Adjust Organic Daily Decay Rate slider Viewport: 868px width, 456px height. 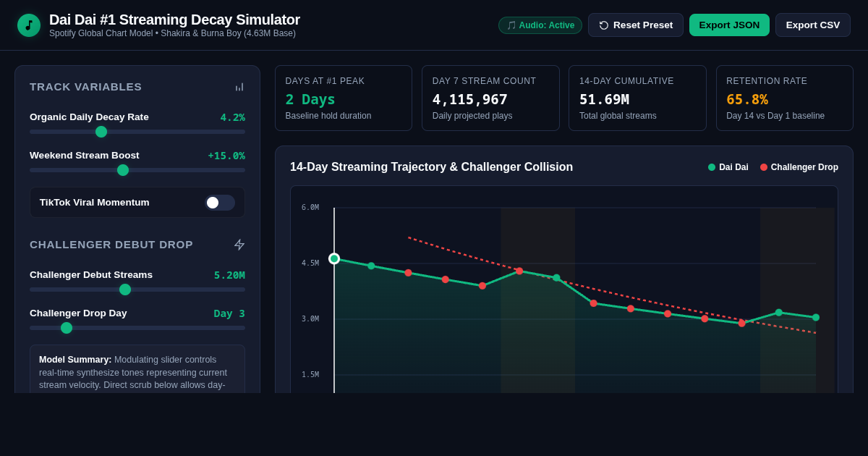tap(137, 132)
